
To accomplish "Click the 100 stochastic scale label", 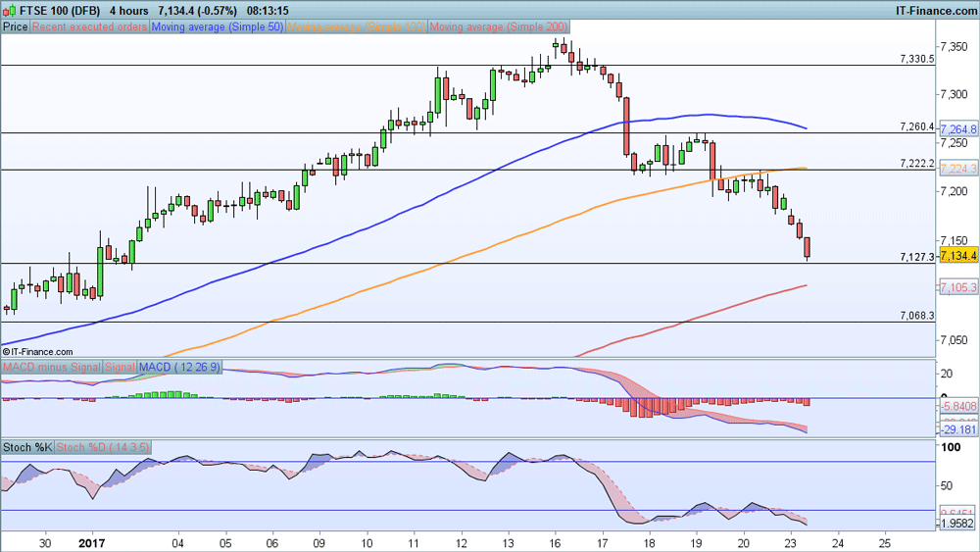I will point(951,447).
